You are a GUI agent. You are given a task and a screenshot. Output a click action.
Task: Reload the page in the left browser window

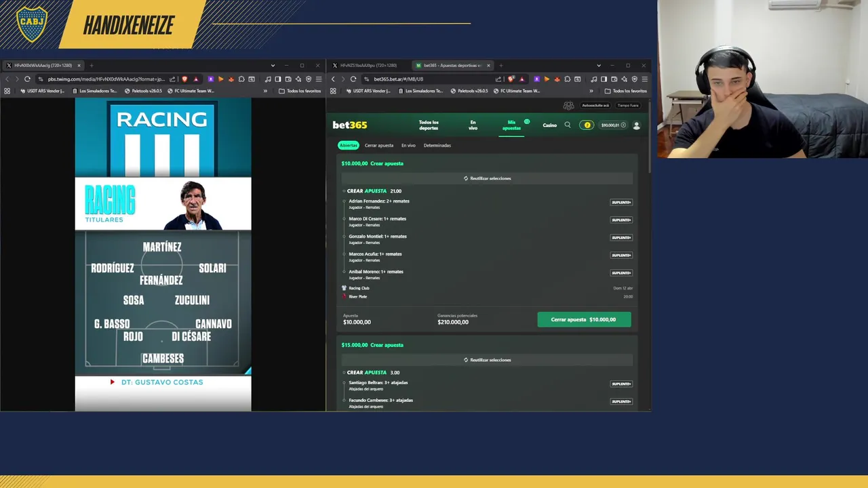(27, 79)
